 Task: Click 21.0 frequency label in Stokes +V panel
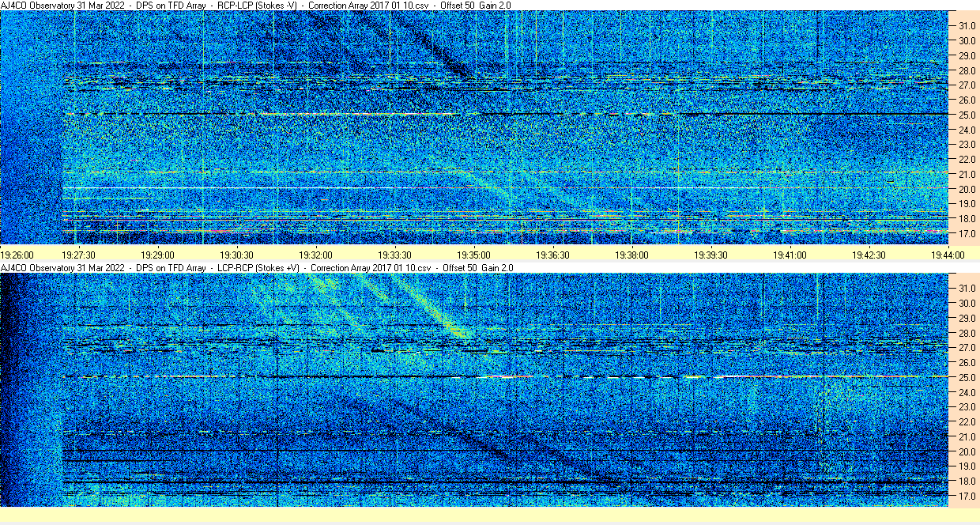tap(967, 436)
